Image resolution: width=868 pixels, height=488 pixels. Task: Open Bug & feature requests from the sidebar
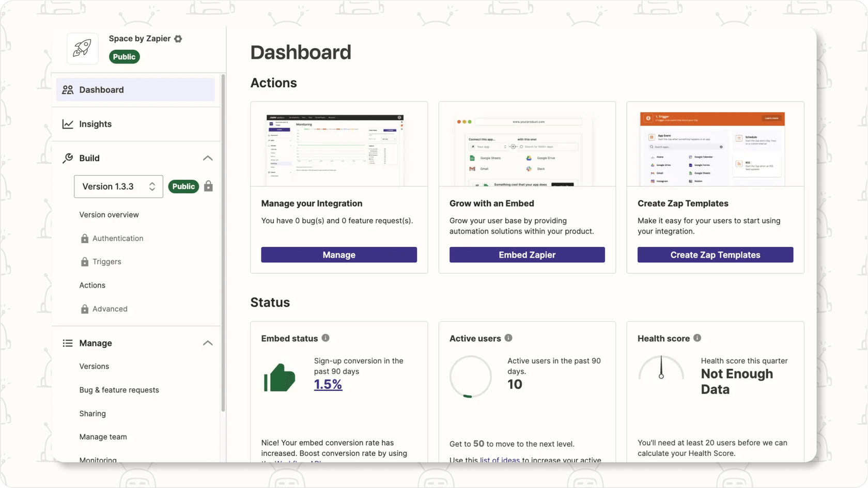click(x=119, y=390)
